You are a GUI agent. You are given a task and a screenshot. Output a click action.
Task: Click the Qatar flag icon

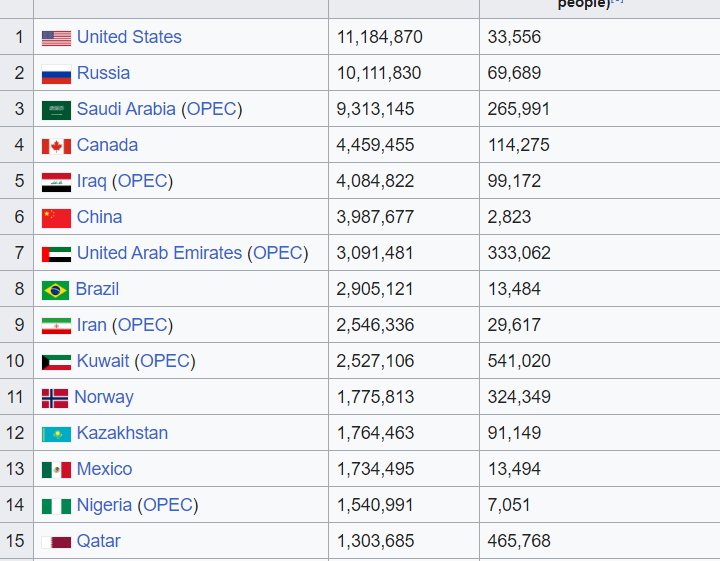[56, 543]
